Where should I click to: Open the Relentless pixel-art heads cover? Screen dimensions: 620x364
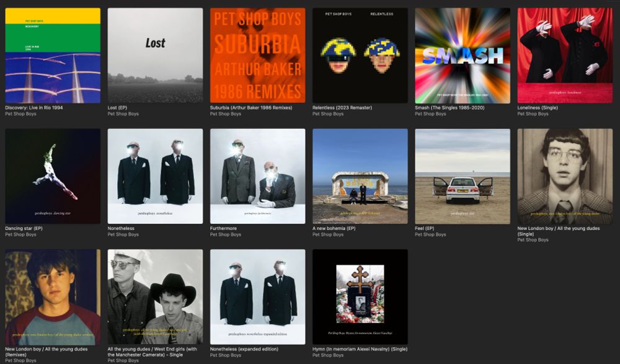point(360,55)
